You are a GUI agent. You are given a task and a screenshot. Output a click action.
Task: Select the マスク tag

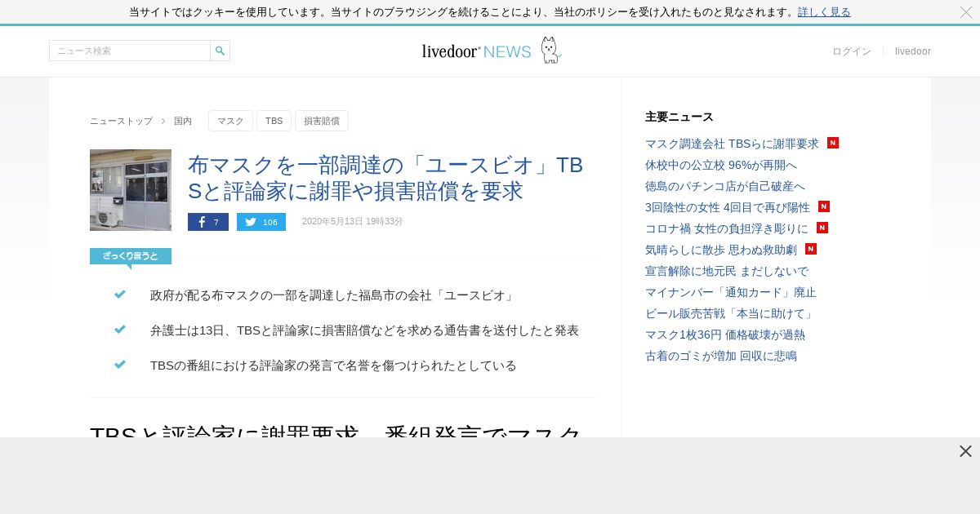point(230,121)
